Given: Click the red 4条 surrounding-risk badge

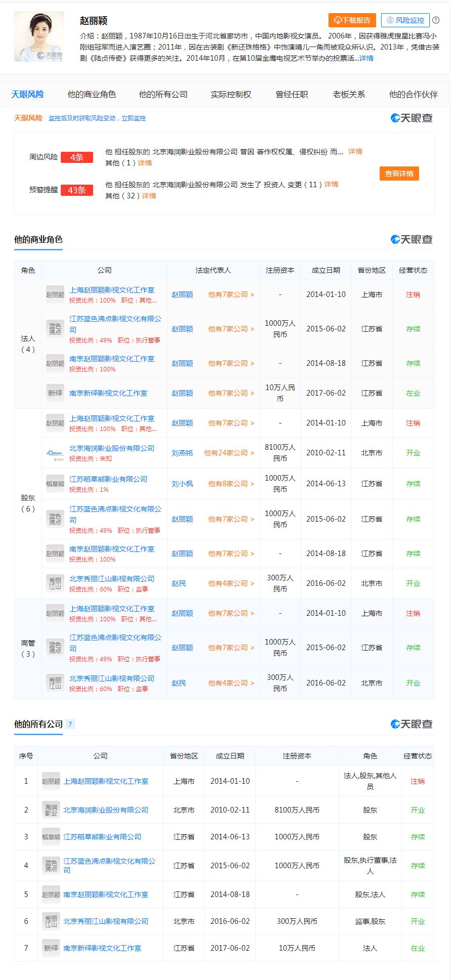Looking at the screenshot, I should (77, 157).
